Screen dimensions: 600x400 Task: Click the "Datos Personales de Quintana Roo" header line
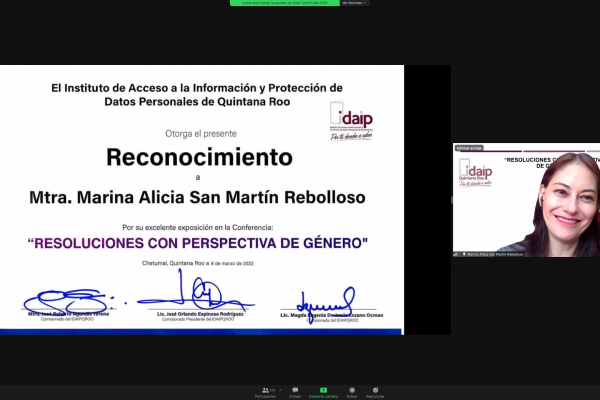click(x=197, y=102)
